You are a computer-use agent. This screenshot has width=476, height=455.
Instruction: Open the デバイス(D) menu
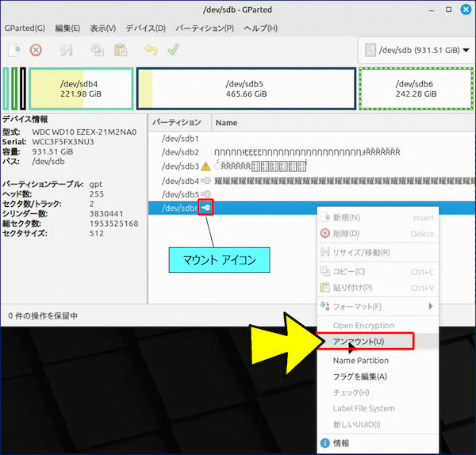145,28
